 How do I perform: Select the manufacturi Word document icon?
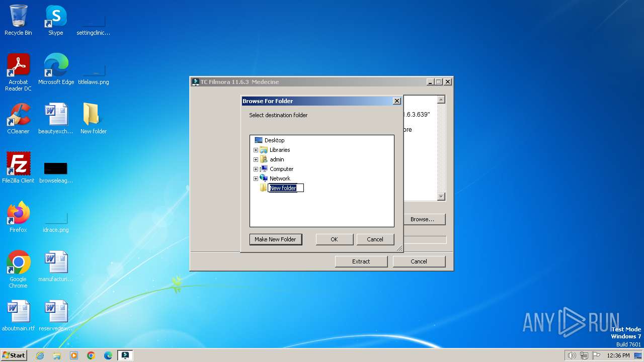click(56, 266)
